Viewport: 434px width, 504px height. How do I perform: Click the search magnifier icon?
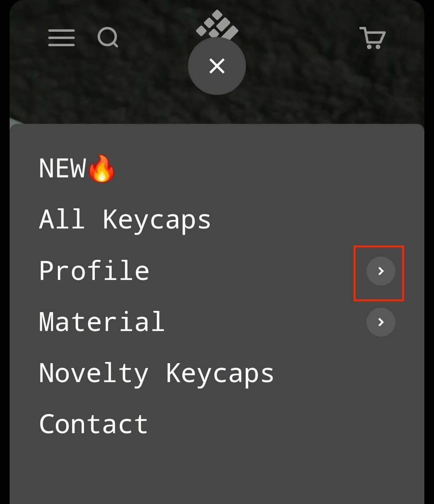click(108, 37)
